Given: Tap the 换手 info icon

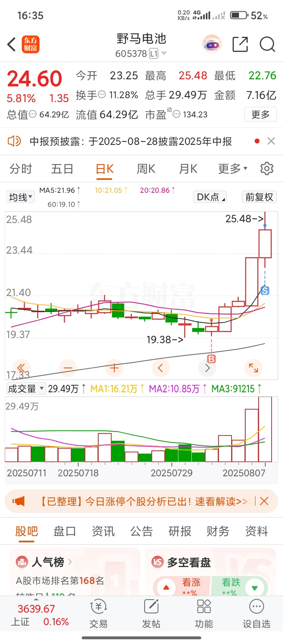Looking at the screenshot, I should 102,95.
